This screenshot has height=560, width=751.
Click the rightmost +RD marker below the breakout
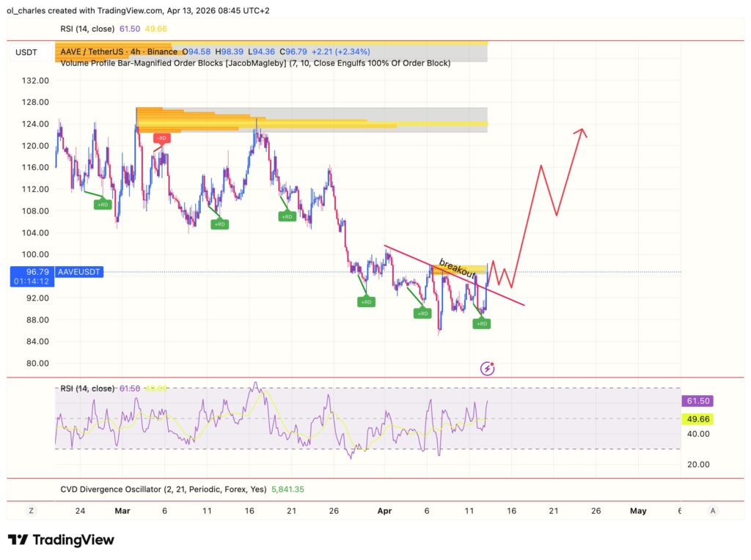point(481,323)
